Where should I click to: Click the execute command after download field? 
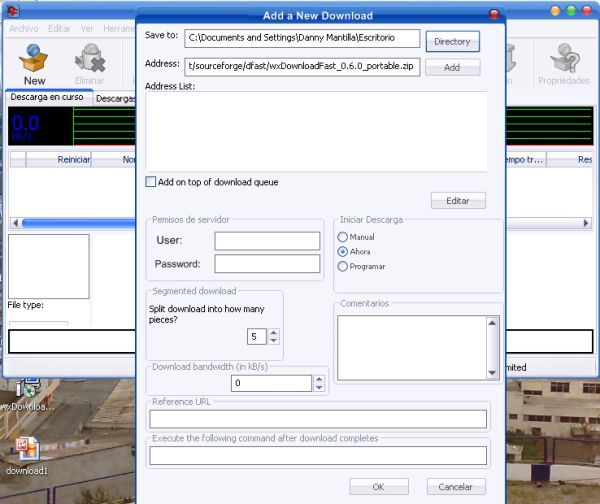[x=318, y=455]
